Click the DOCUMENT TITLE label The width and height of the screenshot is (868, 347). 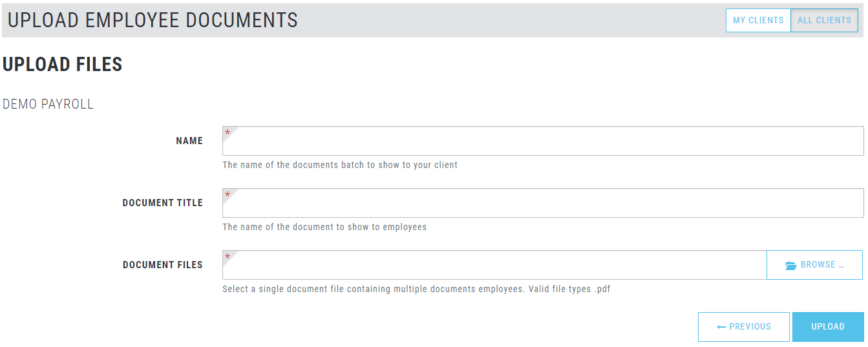[163, 203]
